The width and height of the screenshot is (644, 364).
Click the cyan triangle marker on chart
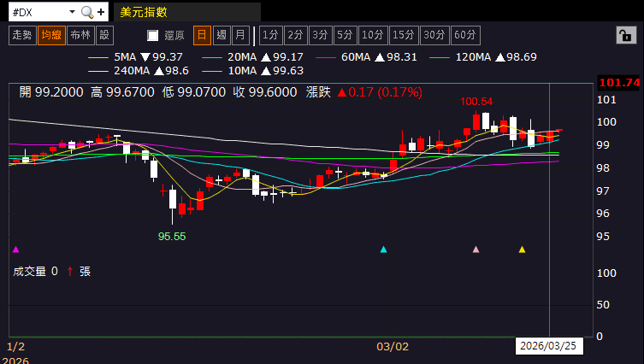[x=383, y=250]
